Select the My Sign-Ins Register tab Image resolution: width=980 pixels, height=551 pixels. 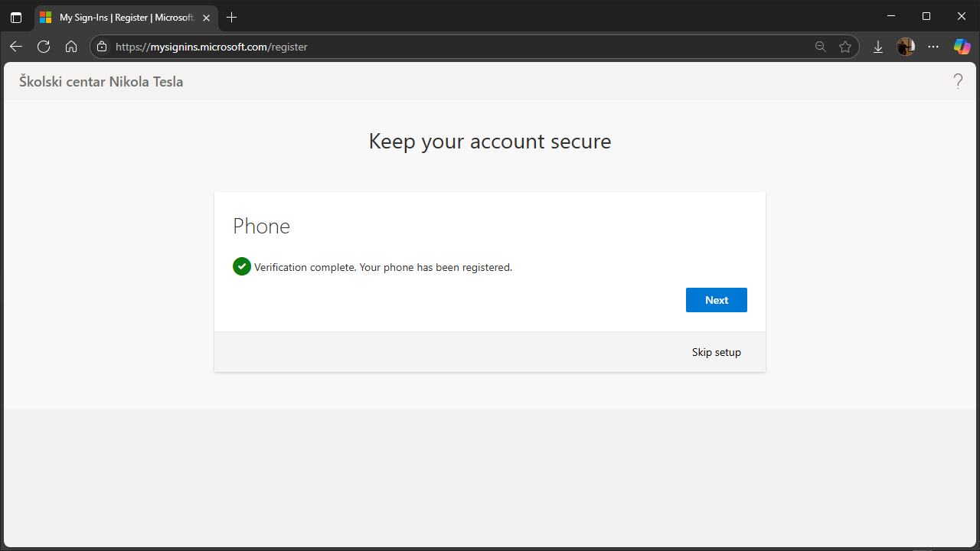click(x=125, y=17)
